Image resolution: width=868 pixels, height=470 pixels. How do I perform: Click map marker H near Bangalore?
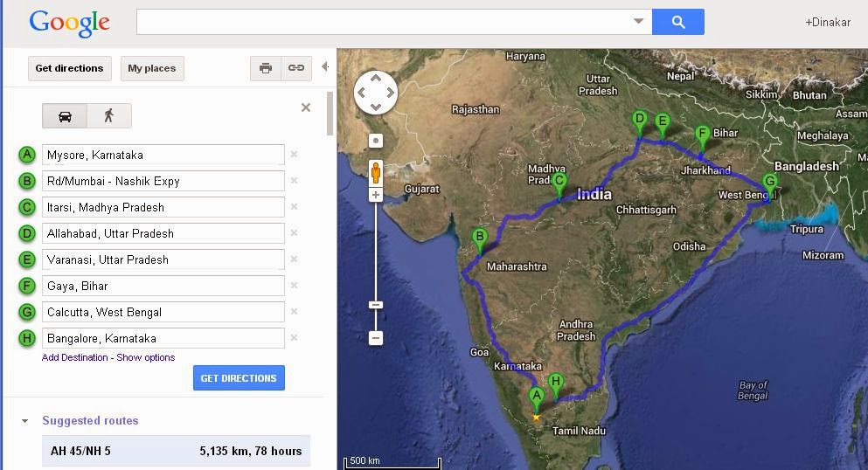pyautogui.click(x=556, y=385)
